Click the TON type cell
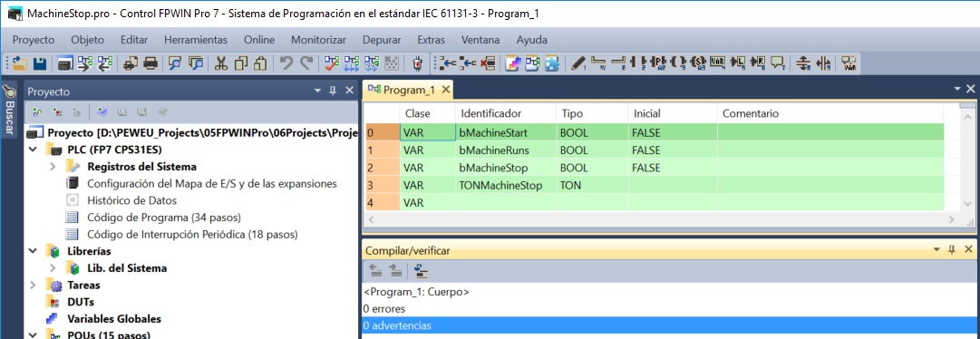Image resolution: width=980 pixels, height=339 pixels. 592,185
